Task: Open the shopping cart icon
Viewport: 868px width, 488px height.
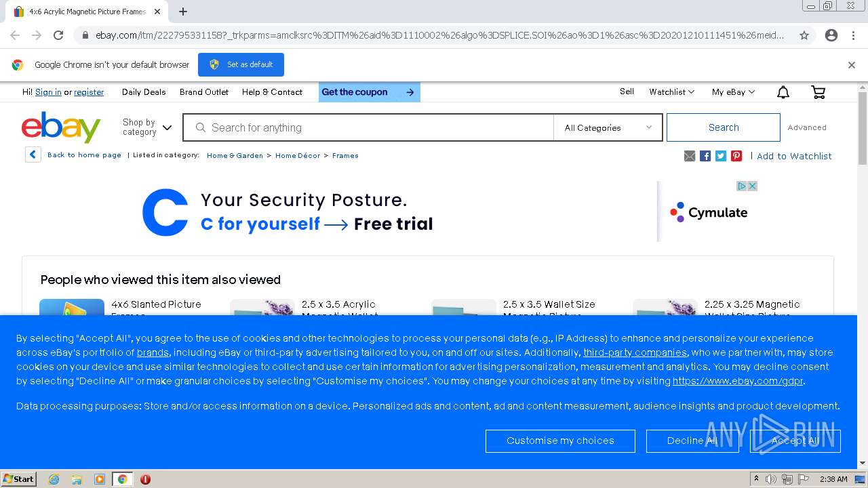Action: (x=818, y=92)
